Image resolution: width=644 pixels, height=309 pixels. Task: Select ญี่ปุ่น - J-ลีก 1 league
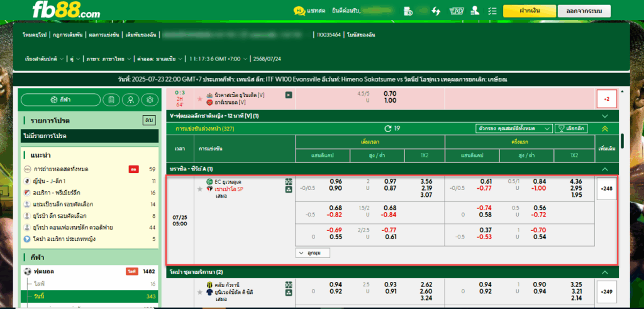tap(89, 181)
